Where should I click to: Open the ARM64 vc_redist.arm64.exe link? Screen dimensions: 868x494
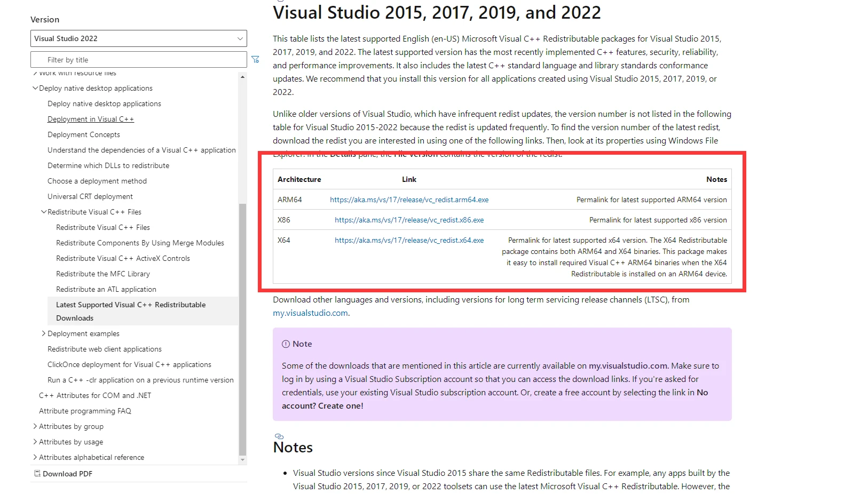click(x=409, y=200)
